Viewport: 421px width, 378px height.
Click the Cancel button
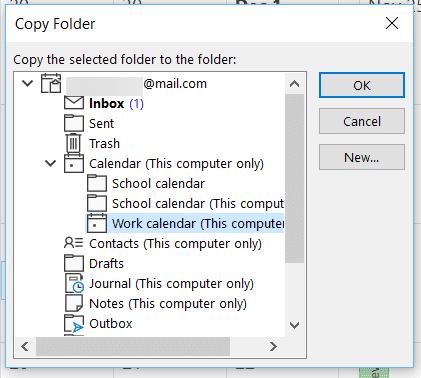362,121
